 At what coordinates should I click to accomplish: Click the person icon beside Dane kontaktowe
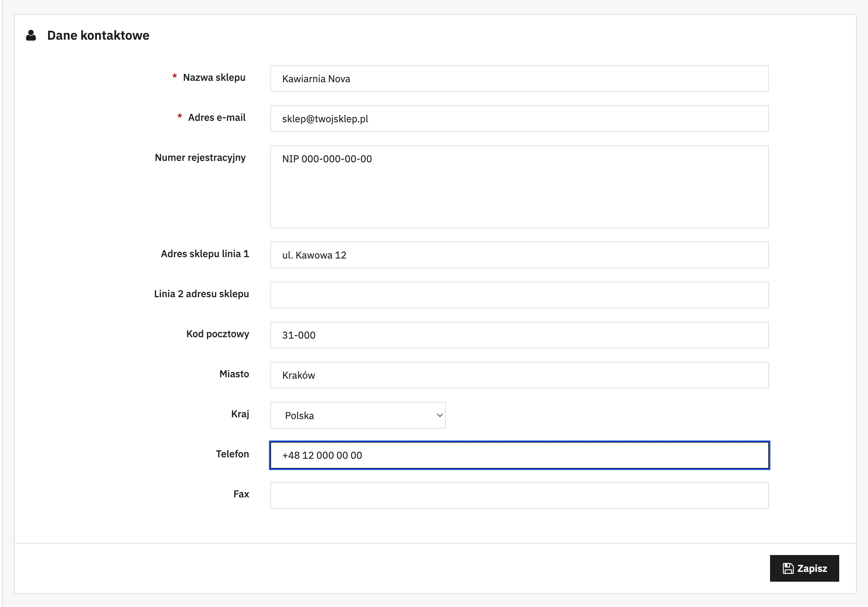(x=31, y=35)
